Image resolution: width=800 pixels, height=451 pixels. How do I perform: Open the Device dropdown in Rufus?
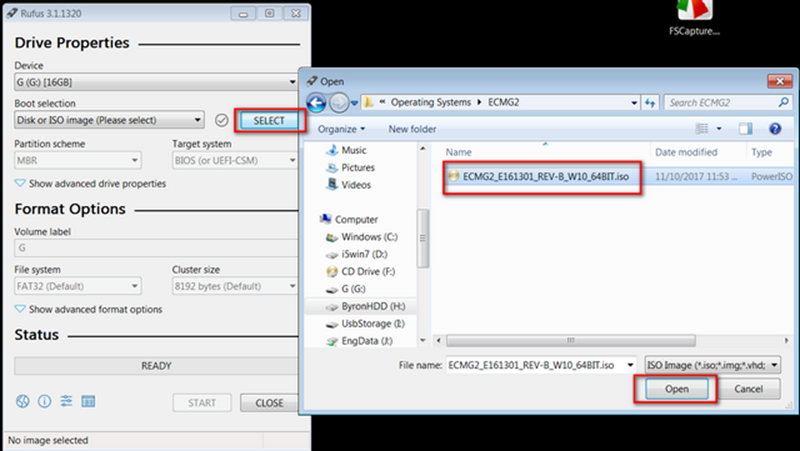[156, 82]
